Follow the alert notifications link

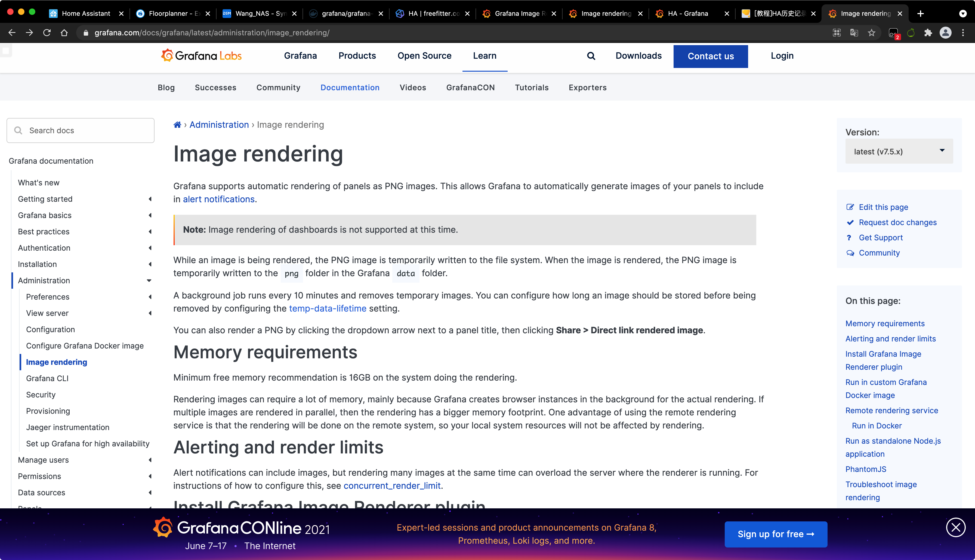[218, 199]
